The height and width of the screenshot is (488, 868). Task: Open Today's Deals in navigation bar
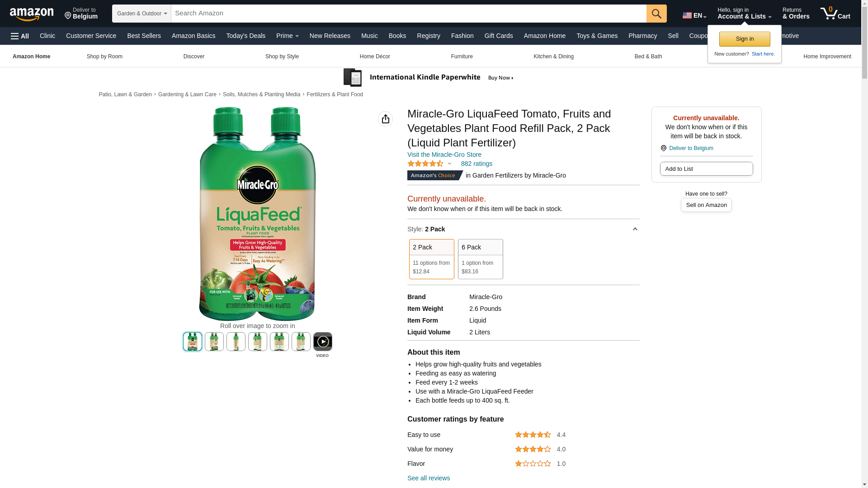tap(245, 36)
